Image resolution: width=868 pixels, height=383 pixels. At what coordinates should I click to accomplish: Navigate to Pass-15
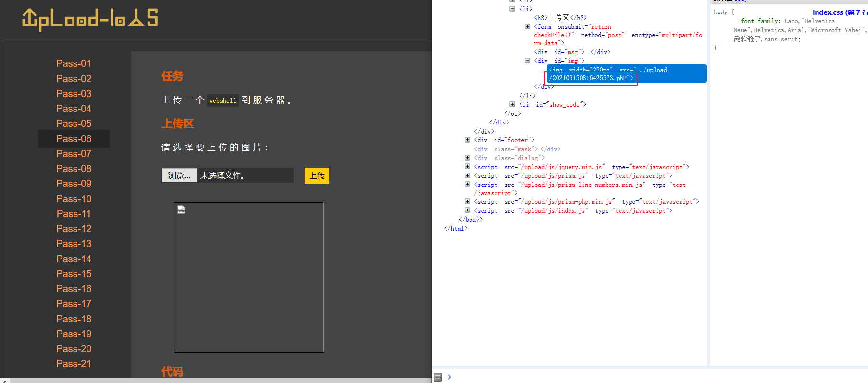[74, 274]
